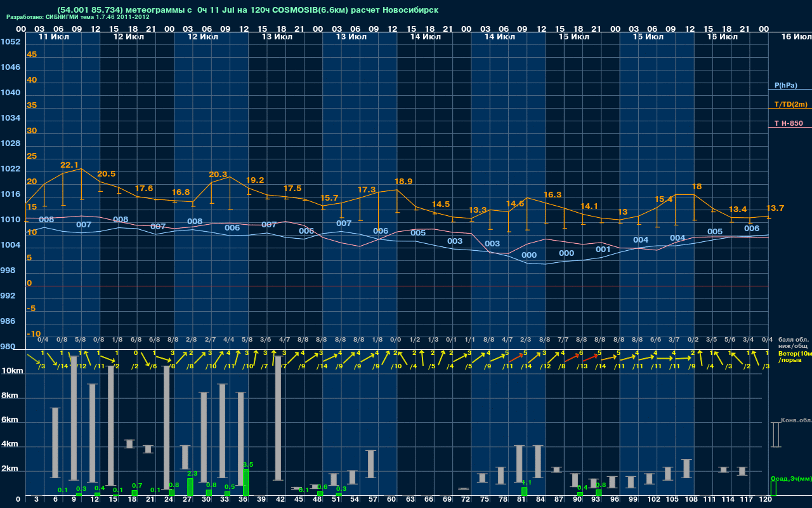
Task: Click the 15.4 temperature label
Action: (664, 199)
